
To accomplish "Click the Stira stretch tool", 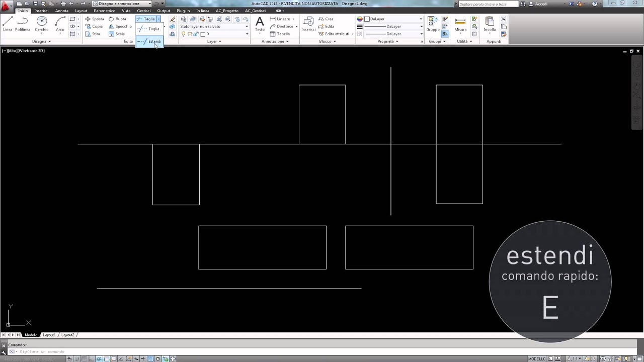I will pos(93,34).
